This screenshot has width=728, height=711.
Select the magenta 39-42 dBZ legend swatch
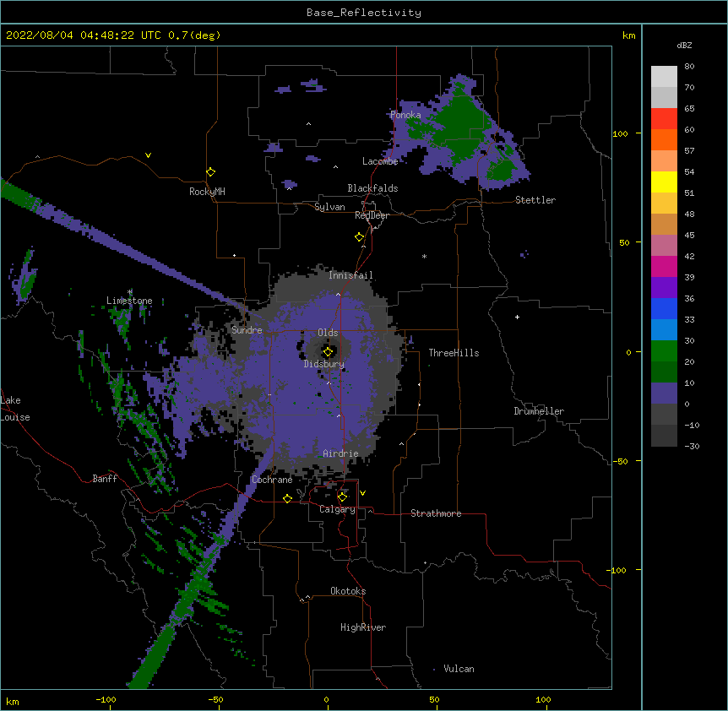point(664,266)
